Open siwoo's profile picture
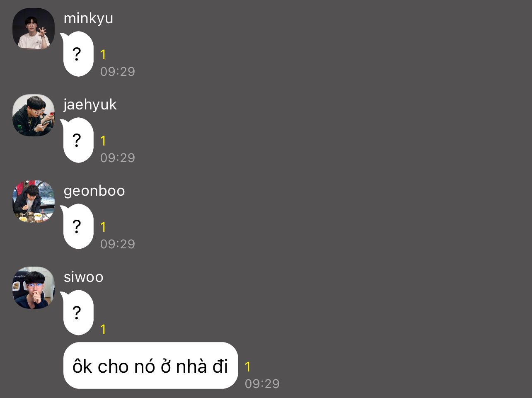The height and width of the screenshot is (398, 532). click(x=34, y=287)
